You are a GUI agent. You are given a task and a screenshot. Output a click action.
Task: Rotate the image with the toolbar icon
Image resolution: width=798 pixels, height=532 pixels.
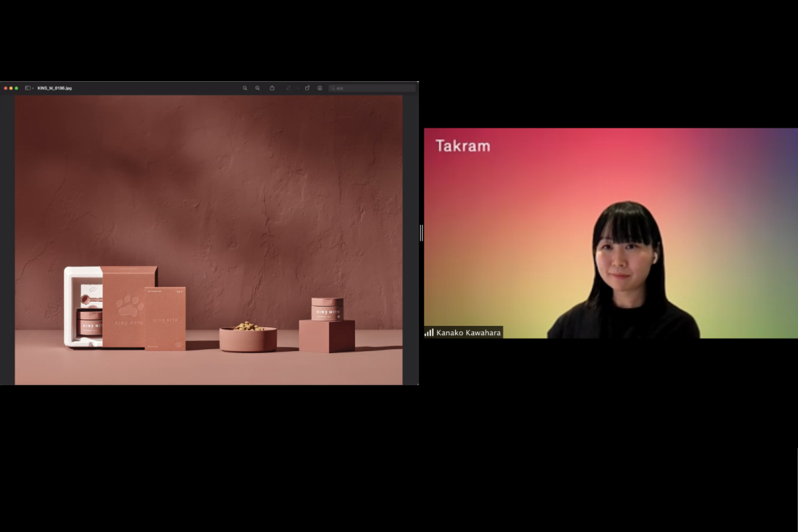(307, 88)
